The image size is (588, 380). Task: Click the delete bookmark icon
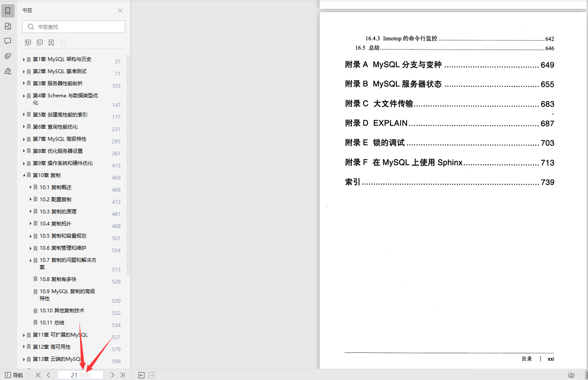[x=63, y=43]
